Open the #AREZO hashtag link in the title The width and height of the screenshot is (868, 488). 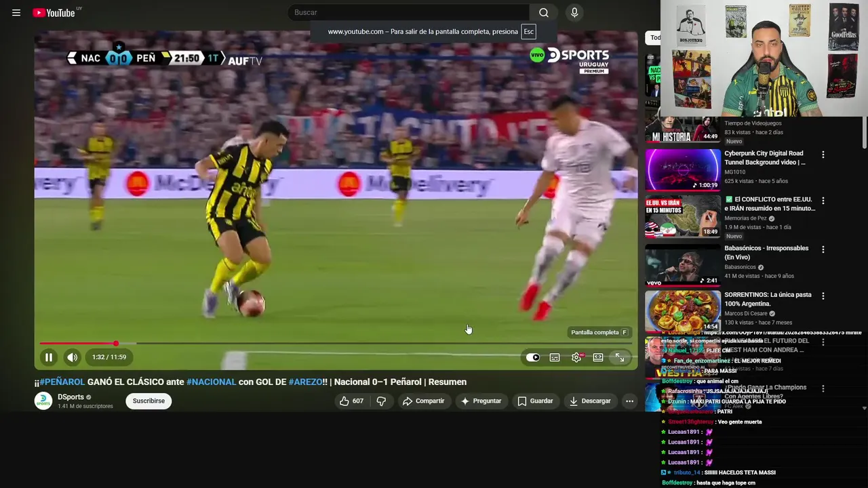tap(306, 382)
